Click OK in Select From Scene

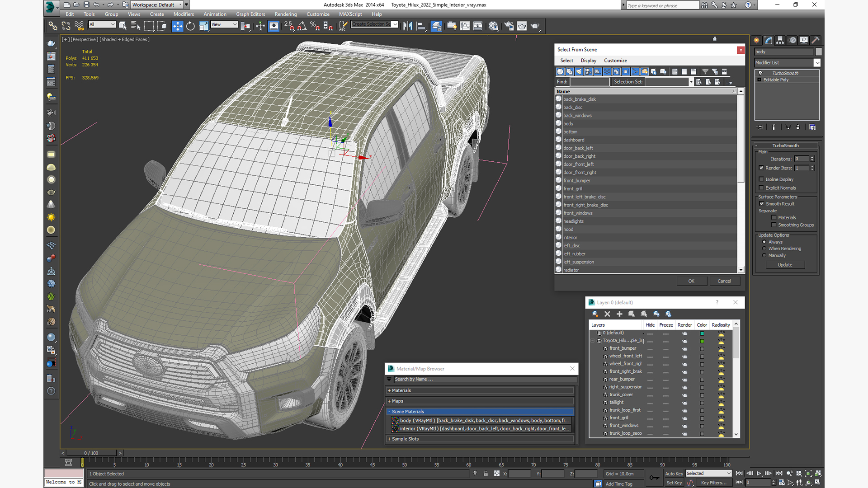(691, 281)
